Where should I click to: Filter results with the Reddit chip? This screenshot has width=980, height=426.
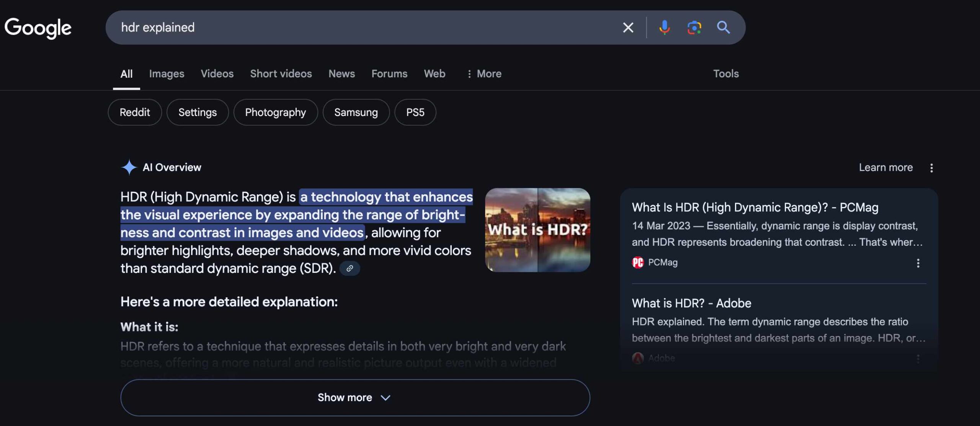click(x=135, y=112)
